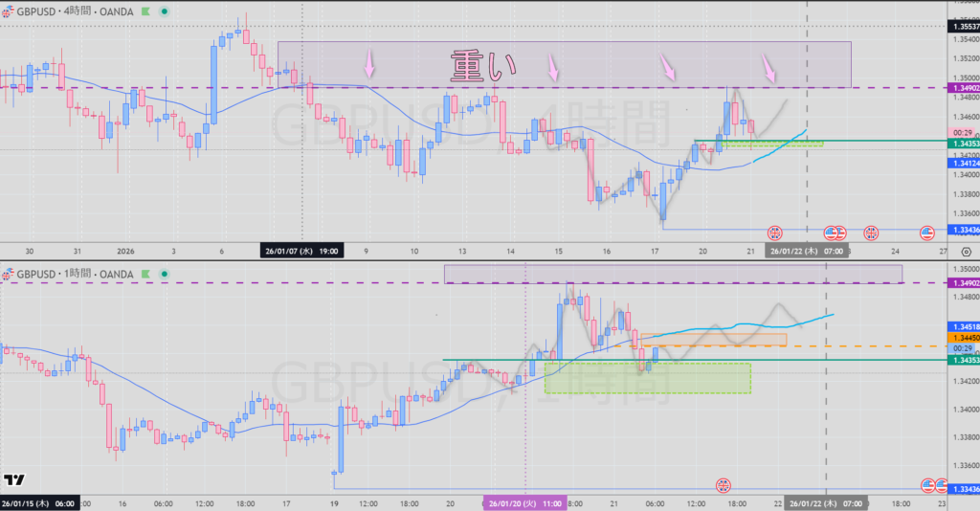Select the leftmost pink arrow in the 4-hour chart
The image size is (980, 511).
[x=368, y=64]
